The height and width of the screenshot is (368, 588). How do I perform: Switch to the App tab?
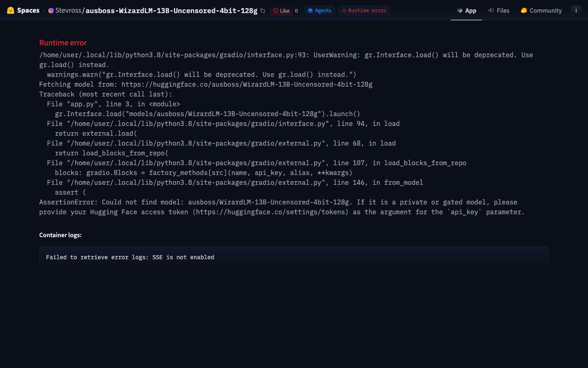[466, 10]
